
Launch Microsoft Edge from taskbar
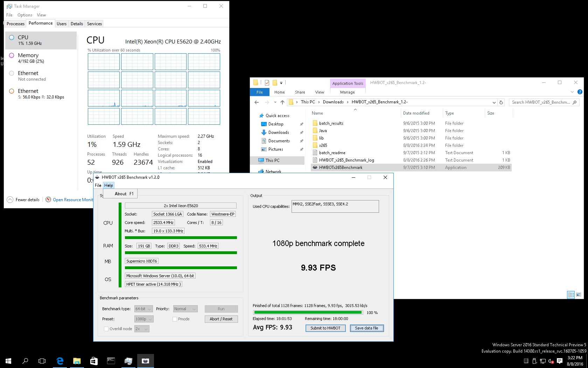pos(60,361)
